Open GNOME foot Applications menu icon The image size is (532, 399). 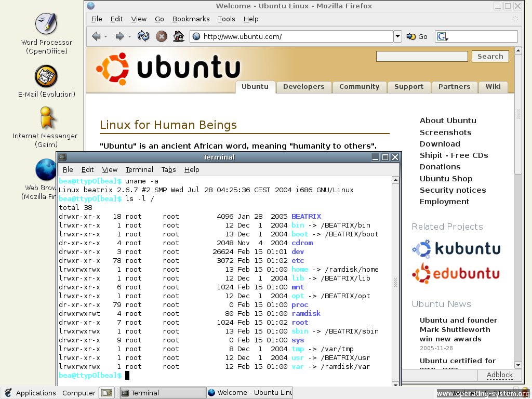tap(8, 393)
